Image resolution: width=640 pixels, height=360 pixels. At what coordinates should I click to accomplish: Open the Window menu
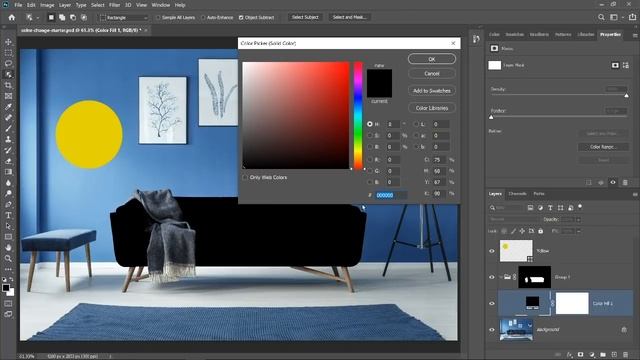point(160,5)
